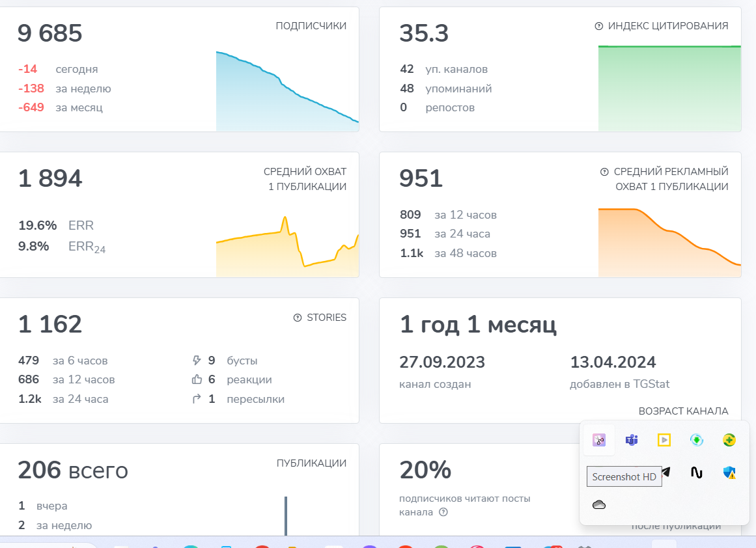Click '-14 сегодня' subscribers row
This screenshot has width=756, height=548.
pos(58,69)
